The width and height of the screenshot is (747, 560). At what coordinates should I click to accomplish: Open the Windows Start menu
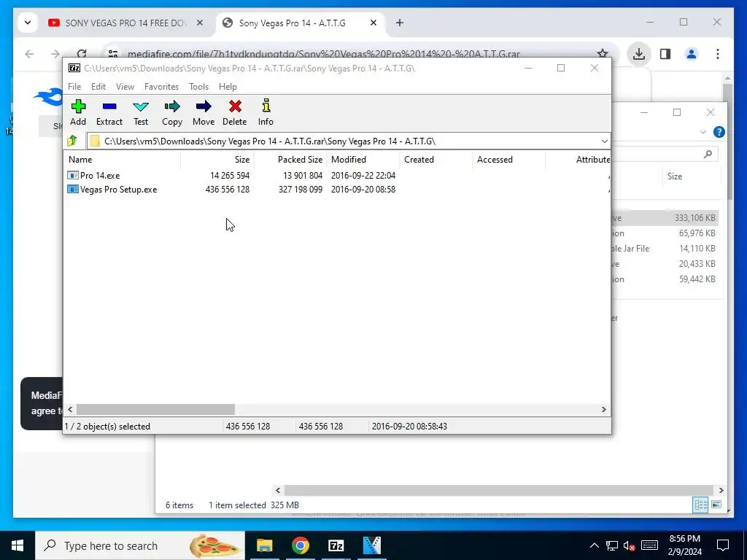pyautogui.click(x=18, y=545)
